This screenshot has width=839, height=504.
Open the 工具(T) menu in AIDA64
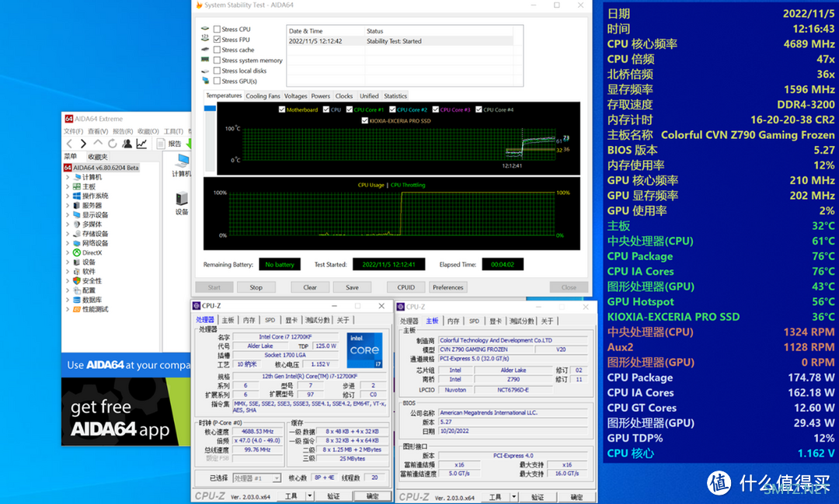click(173, 131)
